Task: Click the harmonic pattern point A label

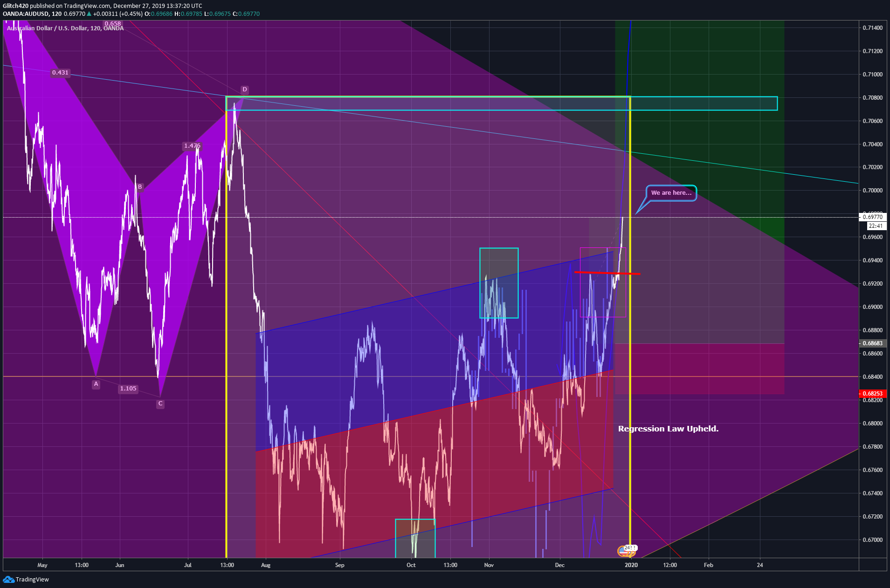Action: point(96,384)
